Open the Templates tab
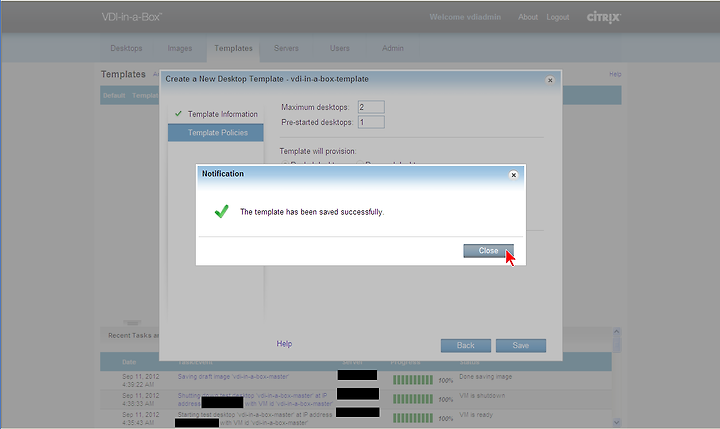 (233, 48)
